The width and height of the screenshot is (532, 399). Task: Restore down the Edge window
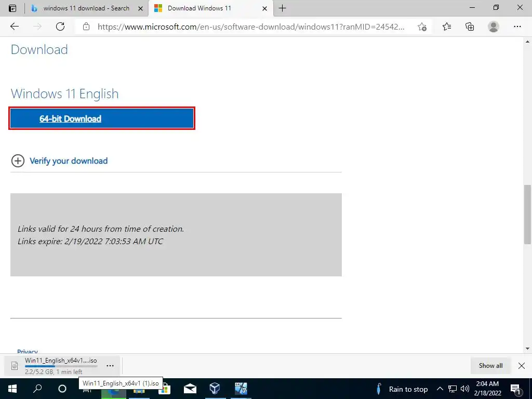coord(496,7)
